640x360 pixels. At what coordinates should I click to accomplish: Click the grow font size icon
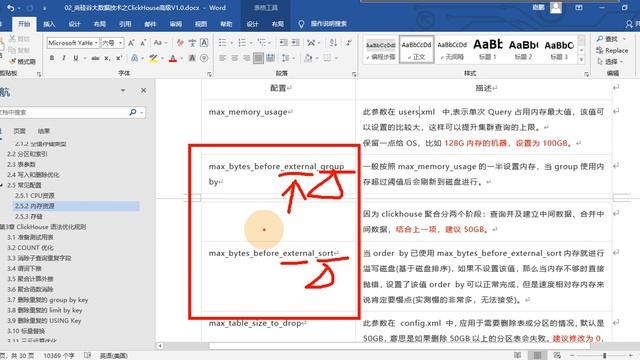point(131,42)
